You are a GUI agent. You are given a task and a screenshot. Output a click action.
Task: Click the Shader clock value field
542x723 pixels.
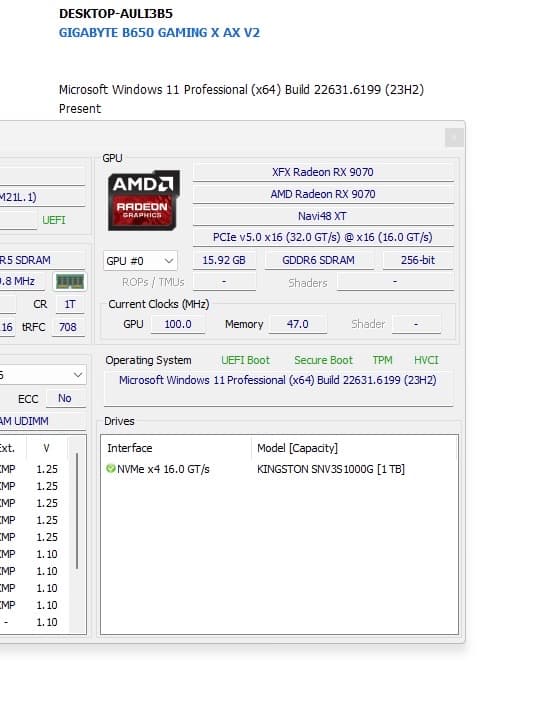(417, 324)
